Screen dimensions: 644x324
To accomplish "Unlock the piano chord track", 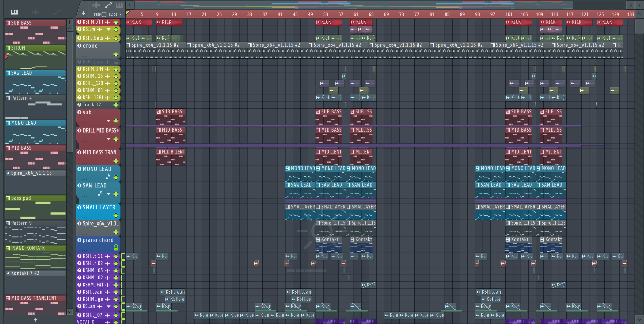I will click(116, 247).
